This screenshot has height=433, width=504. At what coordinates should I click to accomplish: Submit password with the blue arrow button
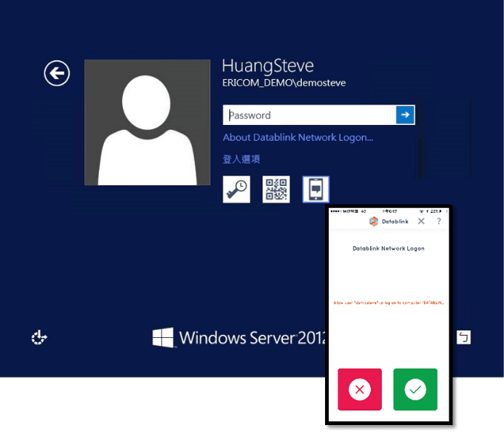tap(405, 115)
